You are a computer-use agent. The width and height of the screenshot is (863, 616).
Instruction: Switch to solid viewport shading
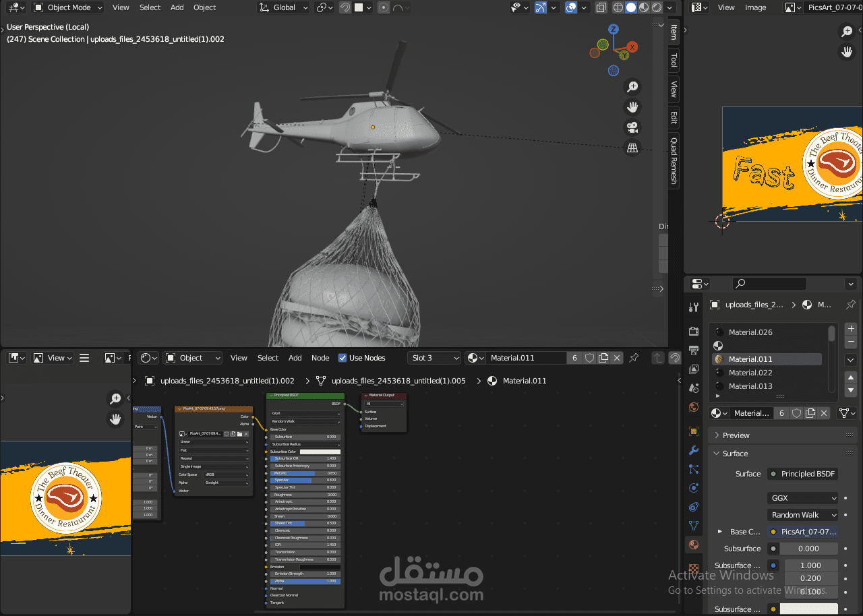pos(631,7)
